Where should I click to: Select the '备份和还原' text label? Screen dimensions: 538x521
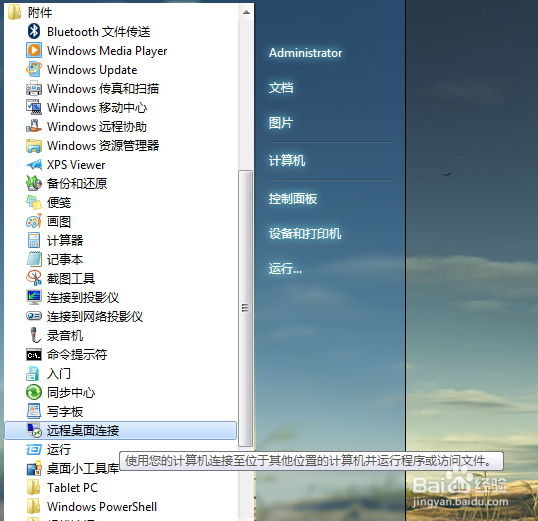click(x=77, y=183)
